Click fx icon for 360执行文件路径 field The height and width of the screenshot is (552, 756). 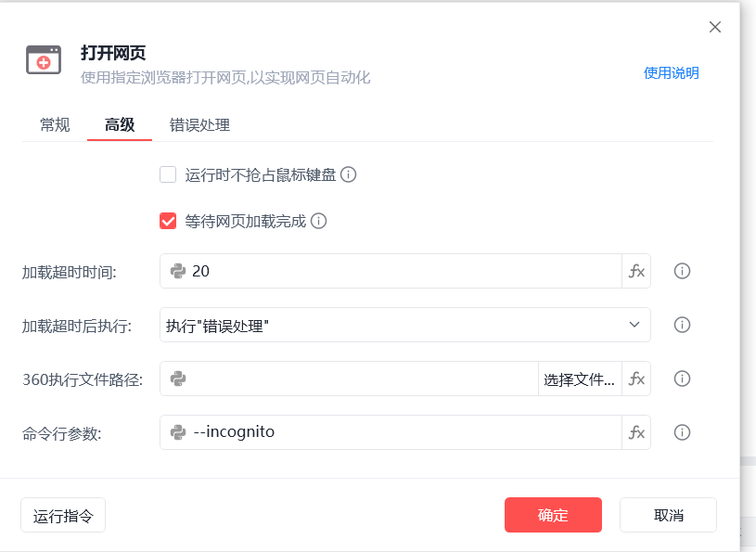coord(636,379)
